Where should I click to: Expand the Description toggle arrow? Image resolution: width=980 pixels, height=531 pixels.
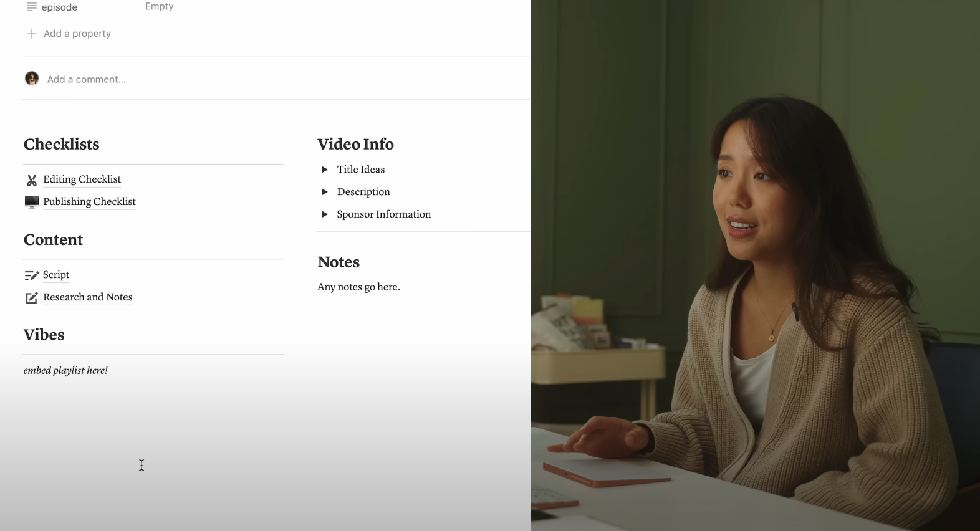click(325, 192)
